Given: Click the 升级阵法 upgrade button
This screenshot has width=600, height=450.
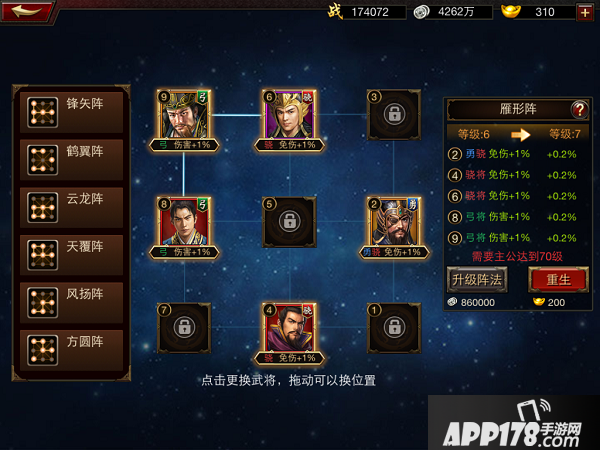Looking at the screenshot, I should click(477, 280).
